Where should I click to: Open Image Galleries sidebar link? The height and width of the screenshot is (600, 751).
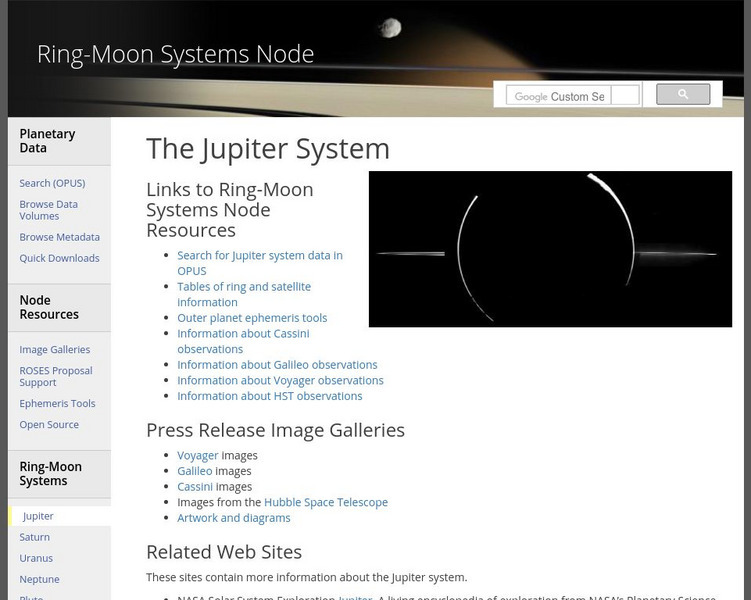55,350
